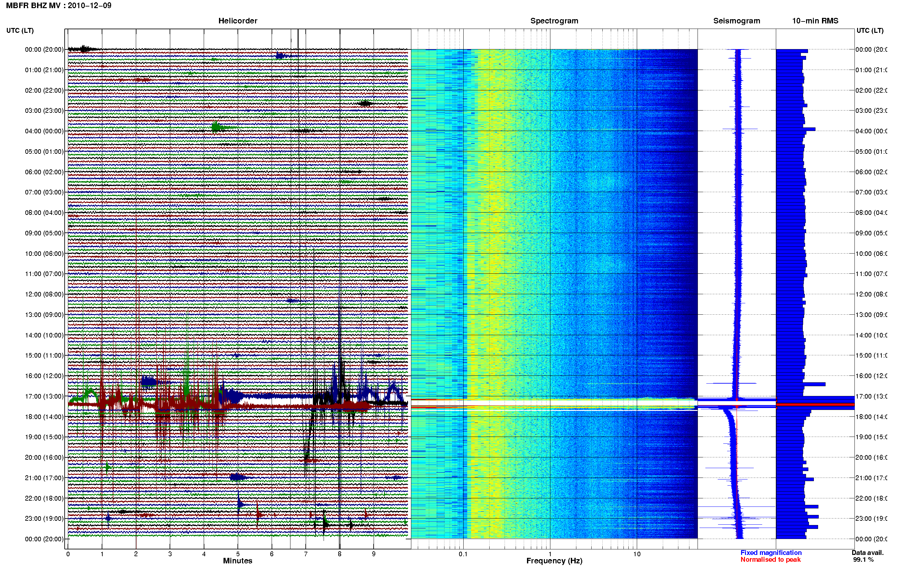
Task: Click helicorder time label '23:00 (19:00)'
Action: point(44,519)
